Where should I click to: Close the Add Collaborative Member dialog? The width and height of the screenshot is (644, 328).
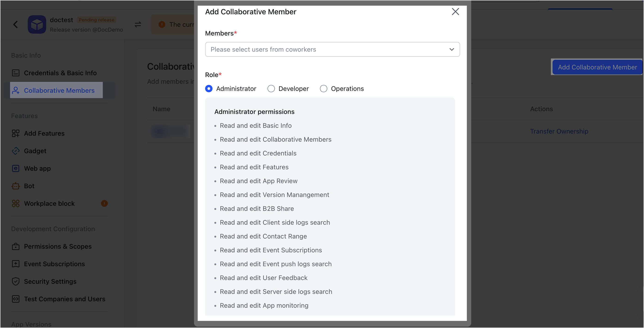click(x=455, y=12)
